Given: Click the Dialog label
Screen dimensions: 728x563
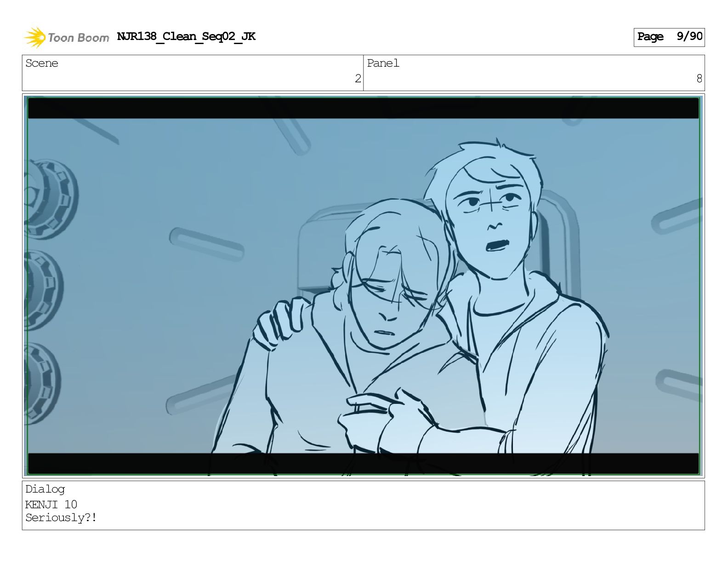Looking at the screenshot, I should tap(45, 489).
